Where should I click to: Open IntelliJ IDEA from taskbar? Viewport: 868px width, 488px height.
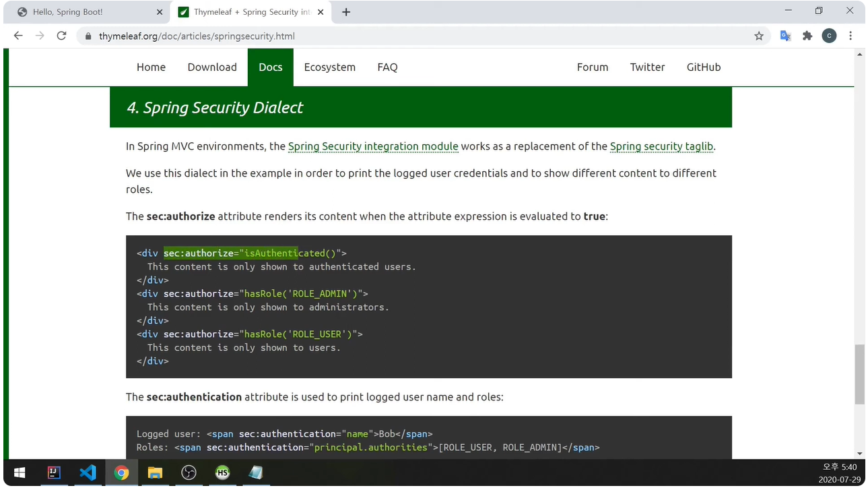pos(54,473)
